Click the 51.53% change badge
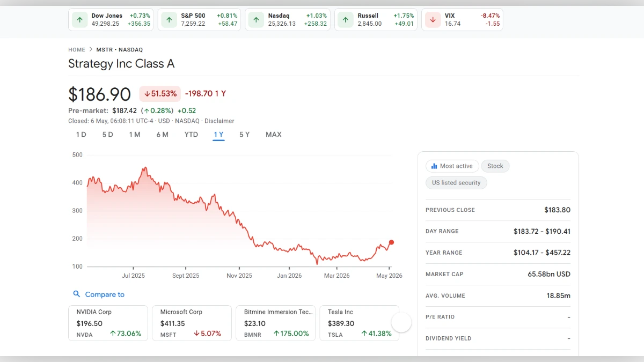 (x=160, y=94)
